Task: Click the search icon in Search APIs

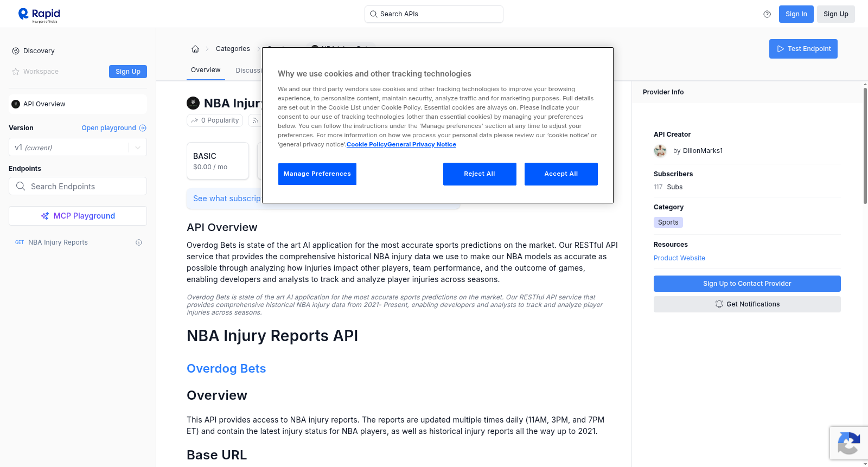Action: point(373,14)
